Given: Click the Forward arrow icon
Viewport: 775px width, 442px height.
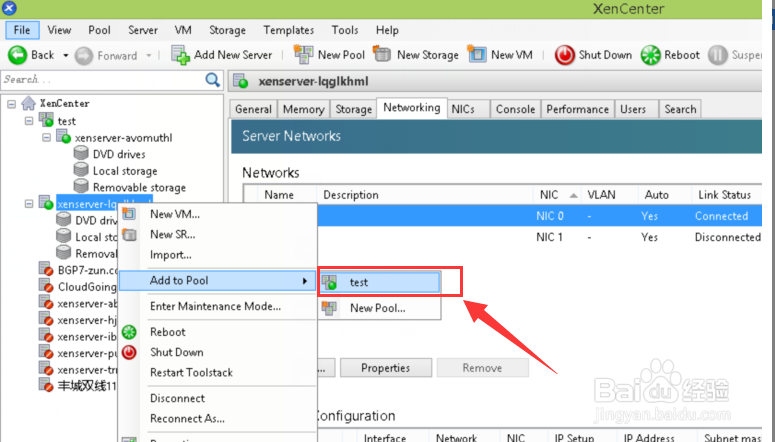Looking at the screenshot, I should 84,55.
